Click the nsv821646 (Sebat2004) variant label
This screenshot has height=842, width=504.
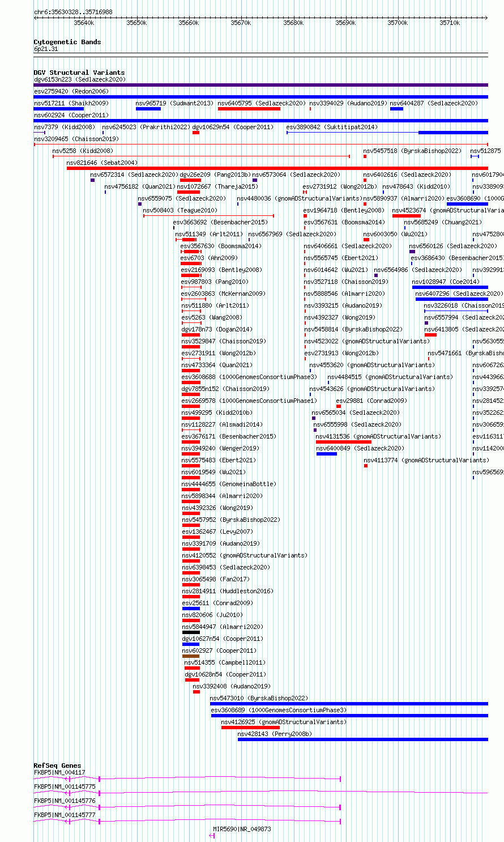(102, 163)
